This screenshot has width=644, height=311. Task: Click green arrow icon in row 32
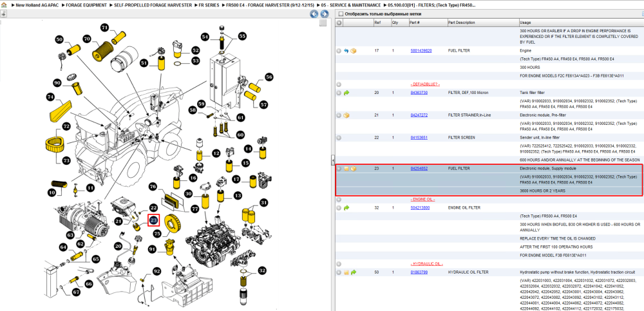[346, 208]
